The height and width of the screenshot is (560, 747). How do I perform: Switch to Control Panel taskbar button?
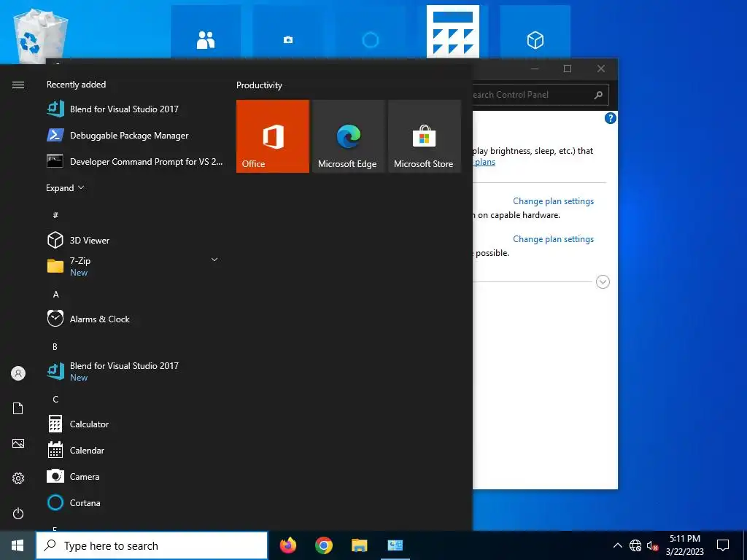click(395, 545)
